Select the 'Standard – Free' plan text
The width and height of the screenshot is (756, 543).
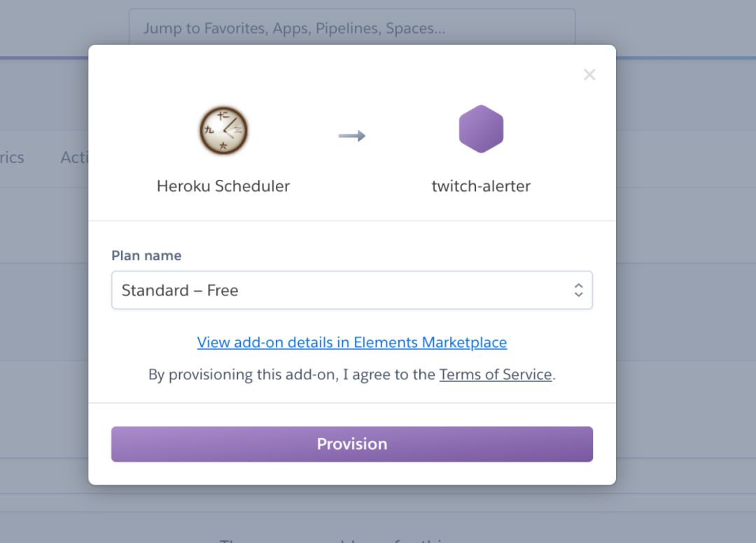(x=180, y=290)
